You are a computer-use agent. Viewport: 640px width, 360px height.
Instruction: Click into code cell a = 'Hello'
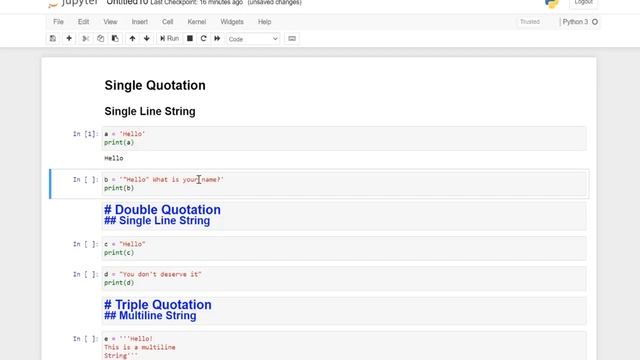pos(344,138)
